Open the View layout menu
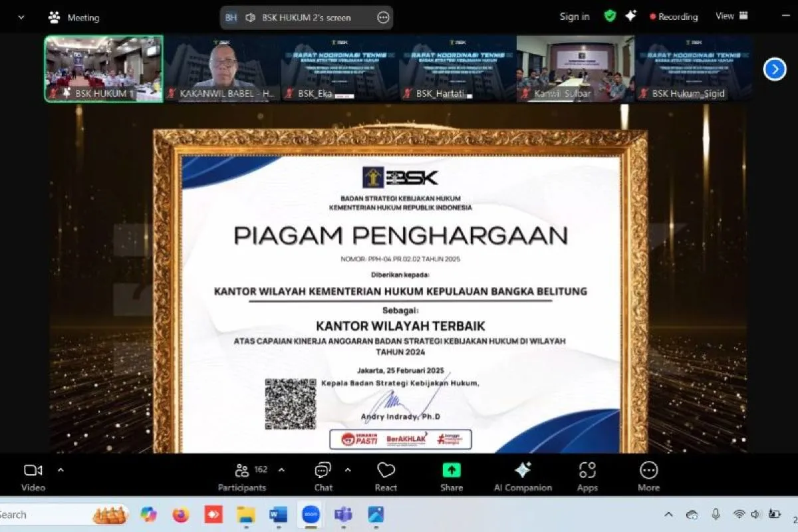This screenshot has width=798, height=532. [x=728, y=17]
